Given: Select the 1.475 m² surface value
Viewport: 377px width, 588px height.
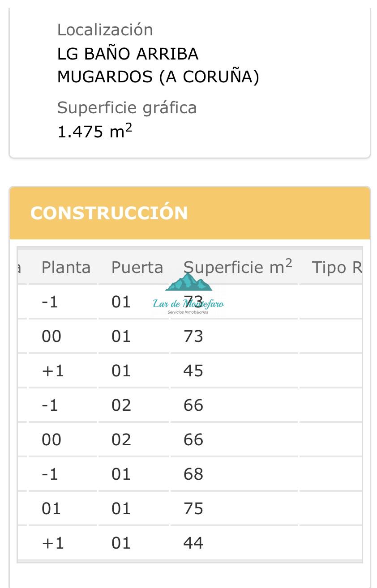Looking at the screenshot, I should [x=94, y=131].
